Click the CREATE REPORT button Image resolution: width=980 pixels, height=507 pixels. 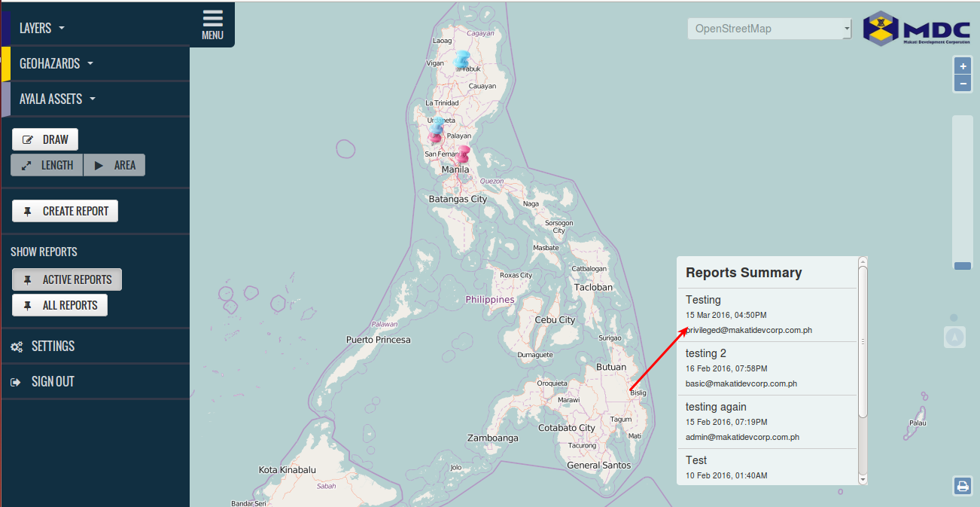[x=65, y=211]
